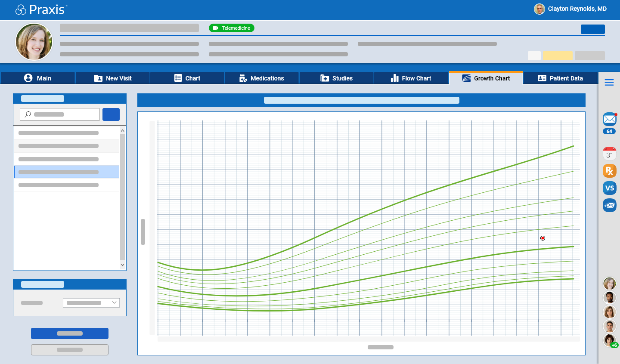This screenshot has height=364, width=620.
Task: Click the list scrollbar down arrow
Action: pos(122,265)
